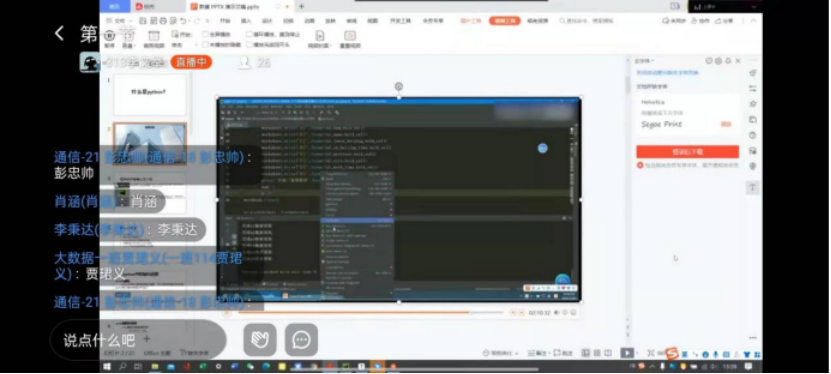
Task: Check the 未播放时隐藏 hide when not playing option
Action: click(205, 45)
